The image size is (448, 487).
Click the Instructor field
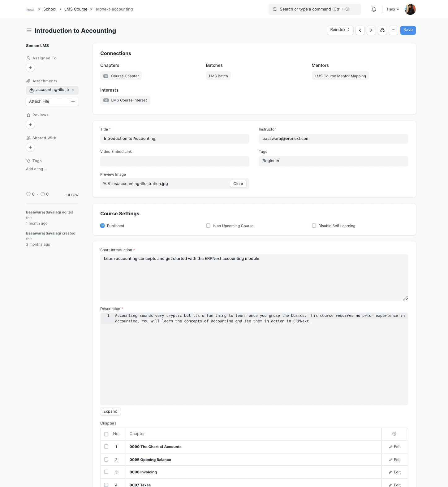point(334,139)
